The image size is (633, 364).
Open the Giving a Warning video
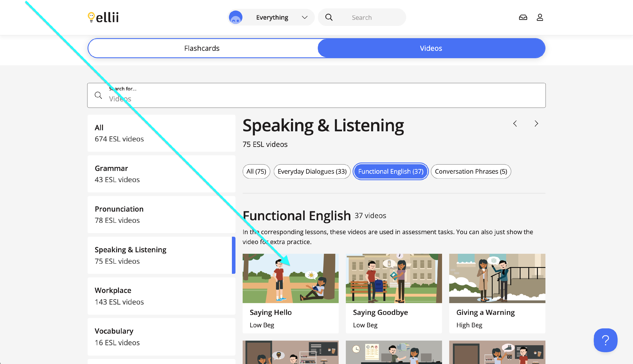tap(497, 278)
